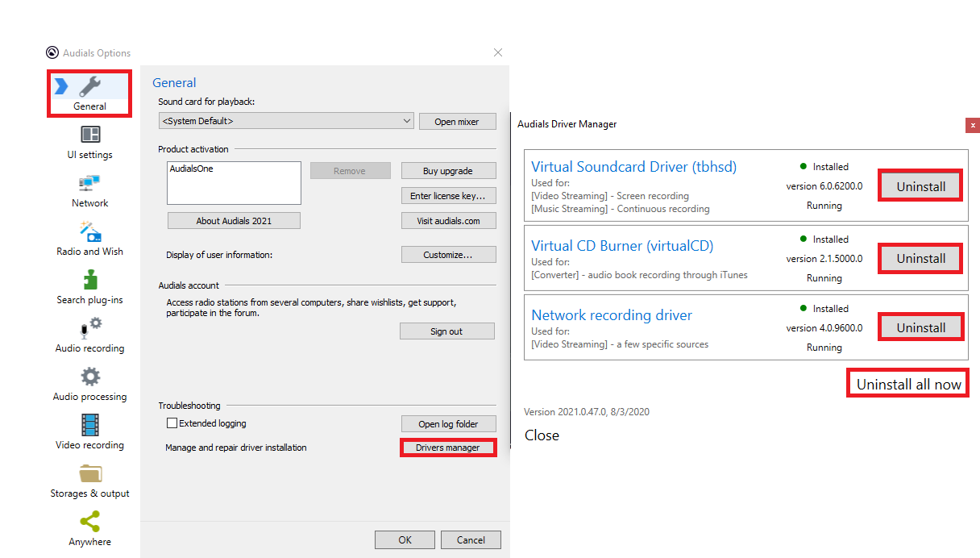Select AudialsOne in the activation list
This screenshot has width=980, height=558.
click(x=192, y=169)
